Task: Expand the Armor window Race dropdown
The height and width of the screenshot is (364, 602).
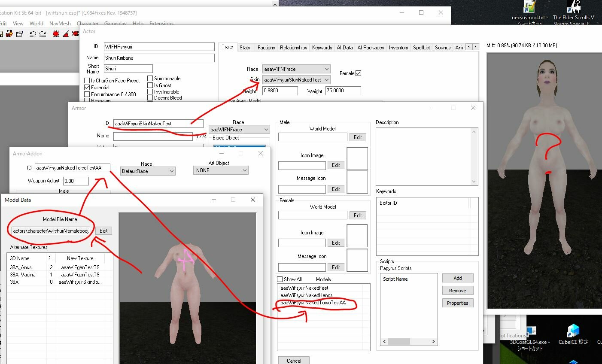Action: point(239,130)
